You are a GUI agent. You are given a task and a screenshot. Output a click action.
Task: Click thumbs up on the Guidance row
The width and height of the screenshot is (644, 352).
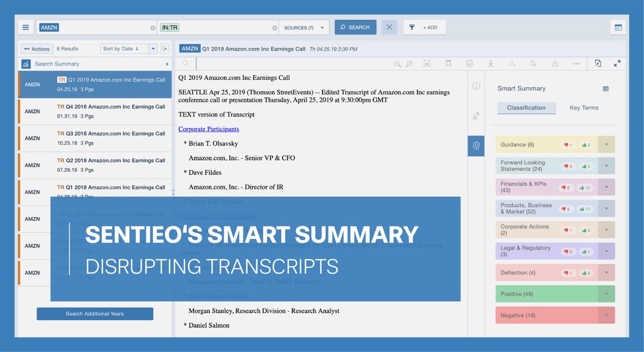586,145
